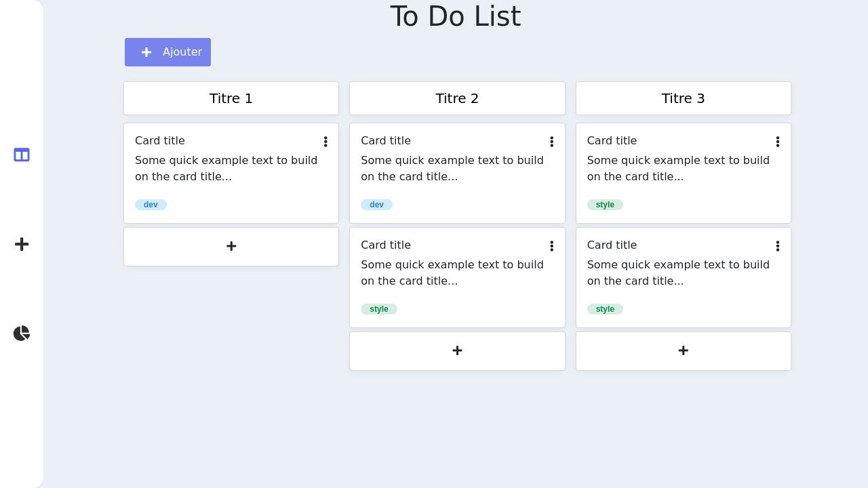
Task: Open the three-dot menu on Titre 1 card
Action: tap(325, 142)
